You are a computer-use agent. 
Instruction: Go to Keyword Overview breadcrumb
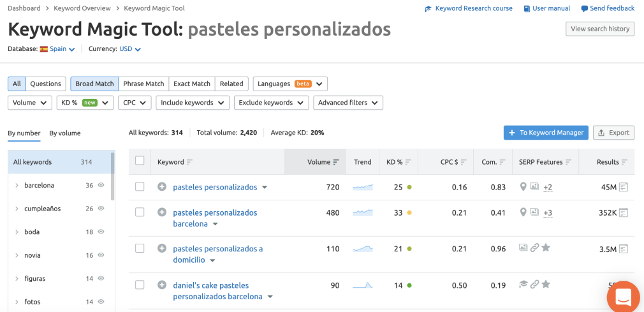tap(82, 8)
